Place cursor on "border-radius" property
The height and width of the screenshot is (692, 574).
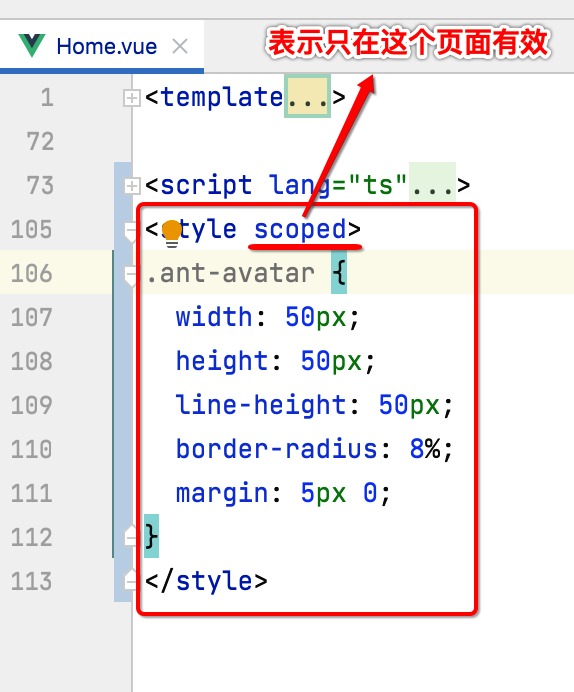(276, 449)
